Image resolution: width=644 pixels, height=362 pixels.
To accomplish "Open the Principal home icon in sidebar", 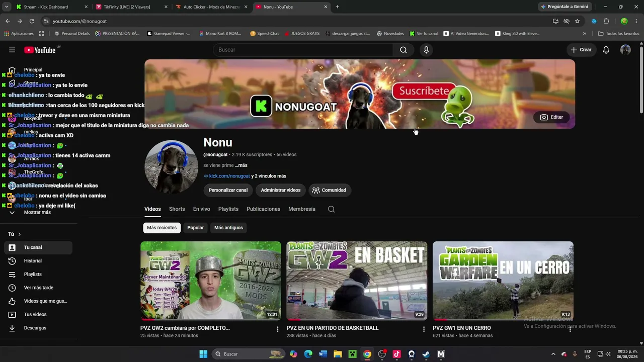I will coord(12,70).
